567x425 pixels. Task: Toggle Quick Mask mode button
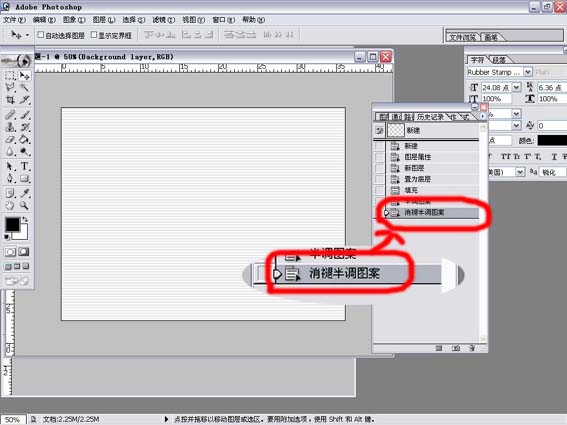(24, 252)
